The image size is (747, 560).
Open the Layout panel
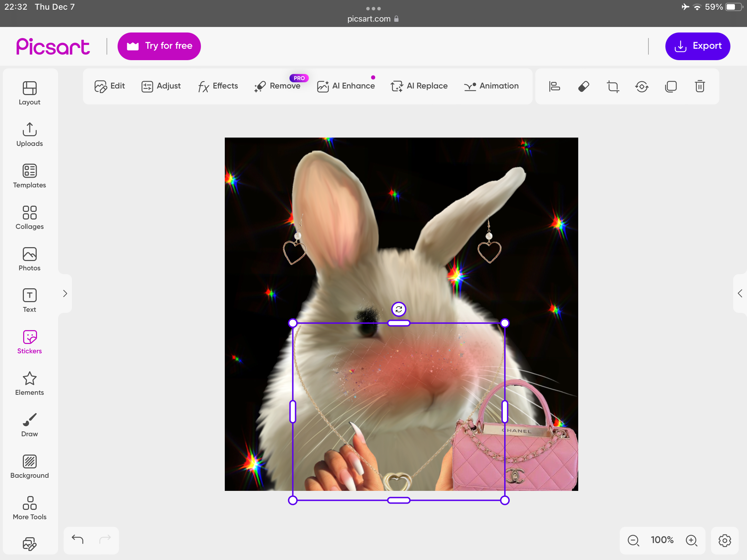[29, 93]
